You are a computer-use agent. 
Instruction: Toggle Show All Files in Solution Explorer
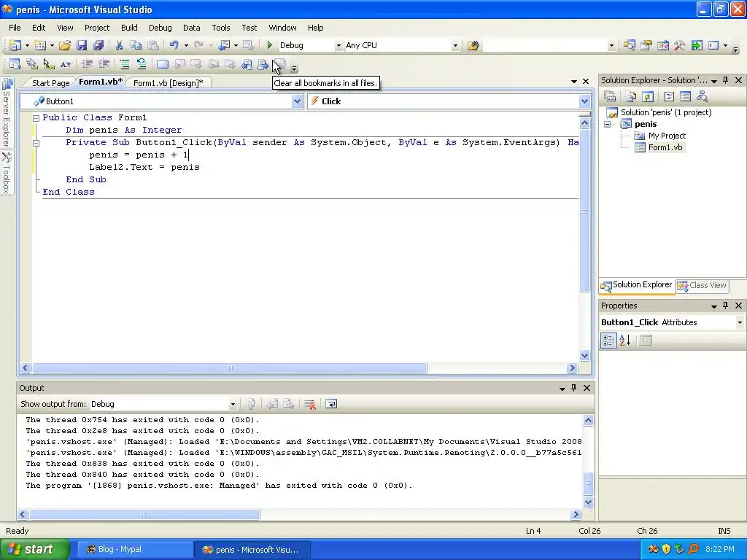click(x=631, y=97)
